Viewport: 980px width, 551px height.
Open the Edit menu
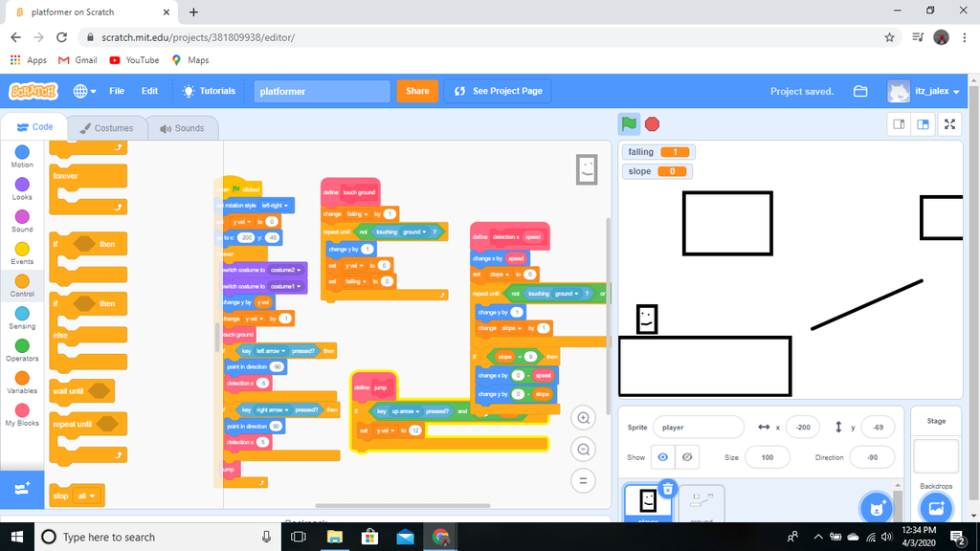click(x=149, y=91)
